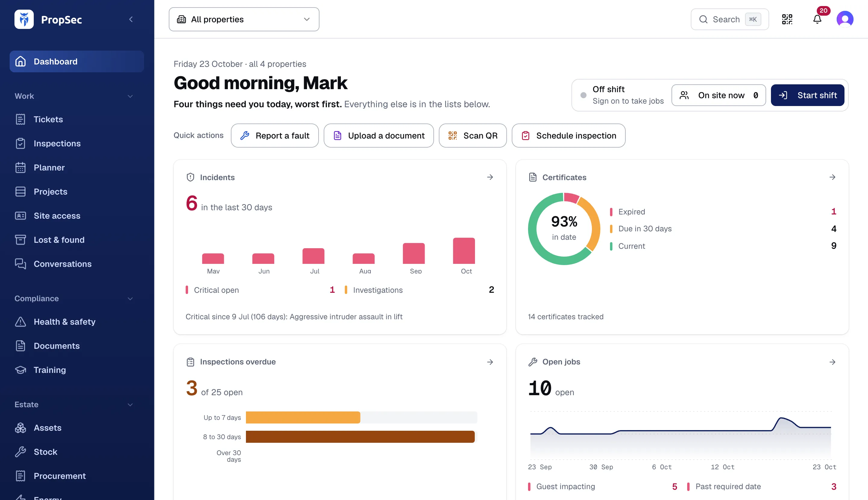This screenshot has width=868, height=500.
Task: Click the Tickets sidebar icon
Action: pyautogui.click(x=20, y=120)
